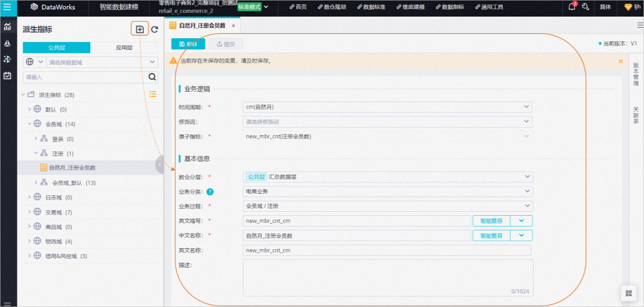Open the 标准模式 project dropdown
Image resolution: width=644 pixels, height=307 pixels.
tap(253, 7)
